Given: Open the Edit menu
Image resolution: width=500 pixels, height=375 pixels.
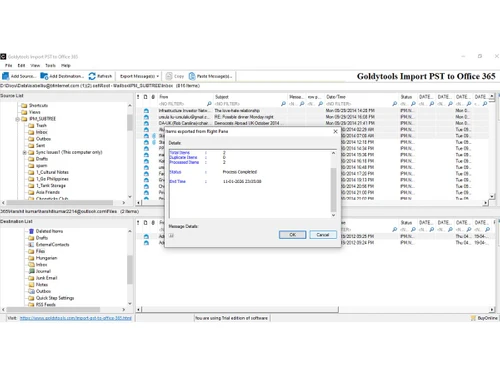Looking at the screenshot, I should coord(21,66).
